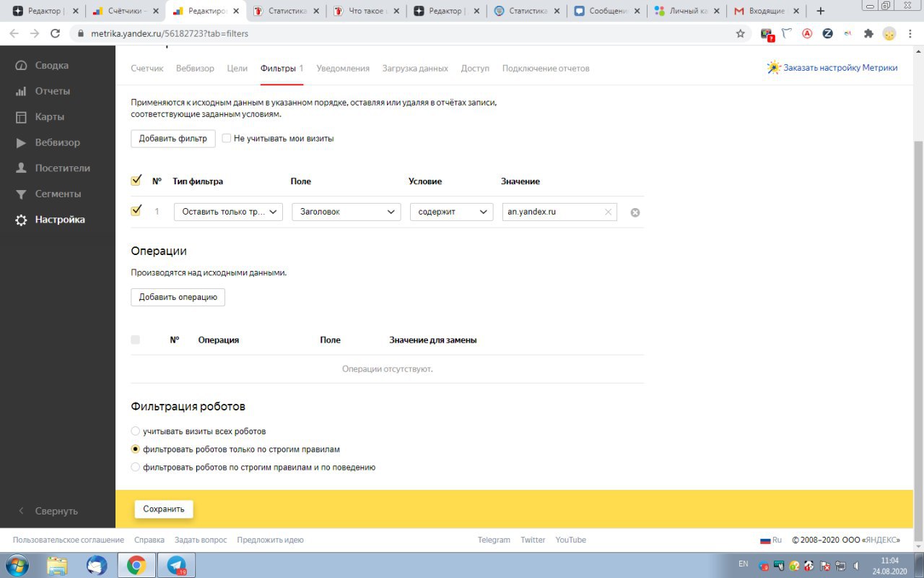Switch to Входящие Gmail browser tab

click(x=766, y=12)
